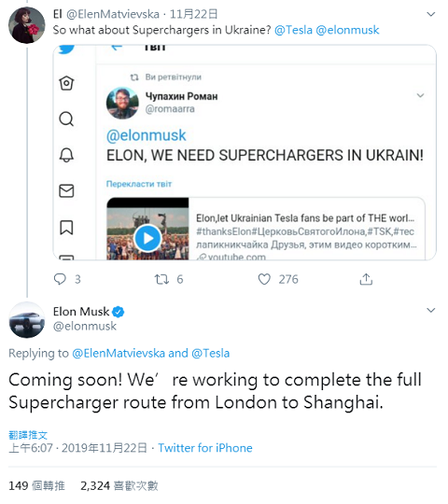Expand the chevron menu on Elon Musk's tweet
448x504 pixels.
430,310
